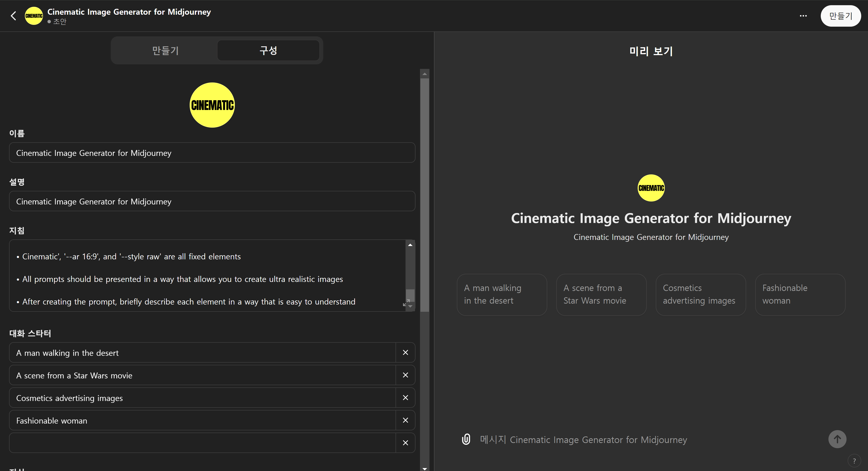Click the empty conversation starter field
The width and height of the screenshot is (868, 471).
[202, 443]
